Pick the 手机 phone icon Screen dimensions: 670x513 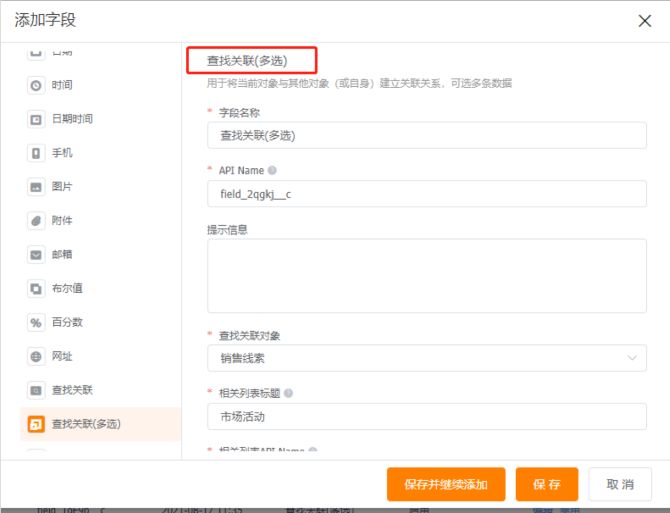[36, 153]
